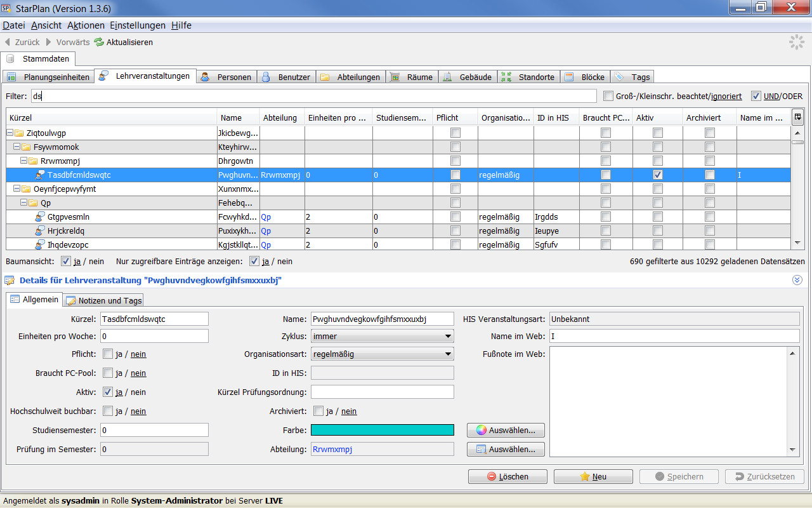
Task: Click the Auswählen button next to Abteilung
Action: [506, 449]
